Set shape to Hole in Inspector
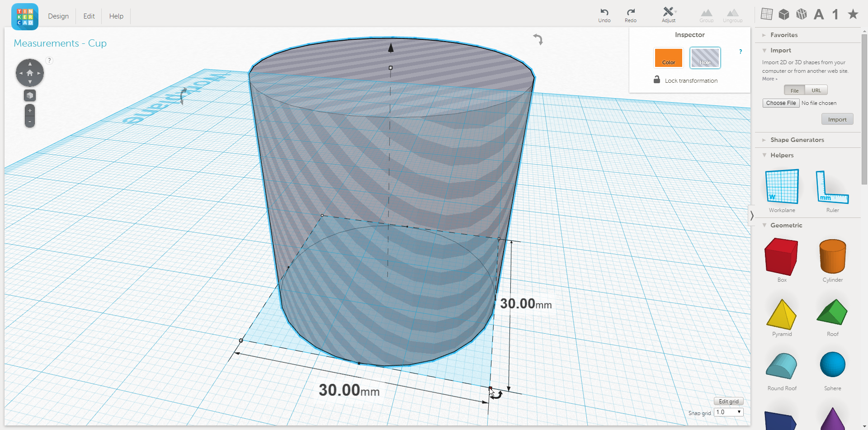Screen dimensions: 868x430 coord(705,58)
